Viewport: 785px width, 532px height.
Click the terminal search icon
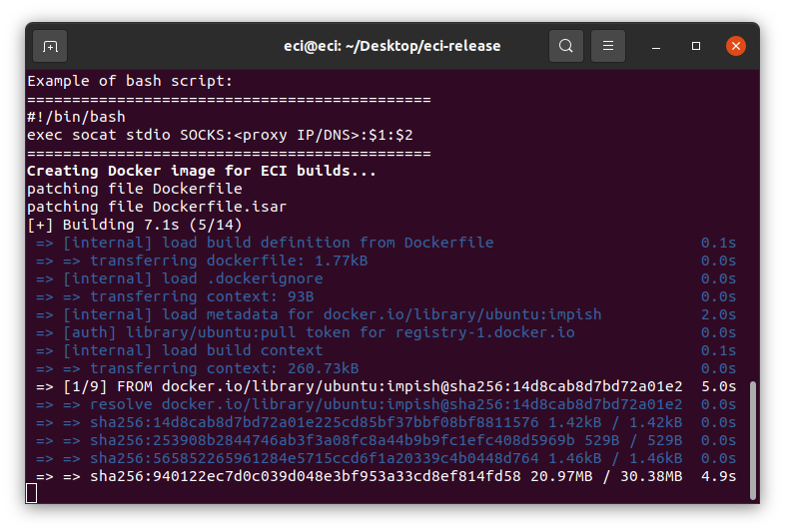pos(565,46)
